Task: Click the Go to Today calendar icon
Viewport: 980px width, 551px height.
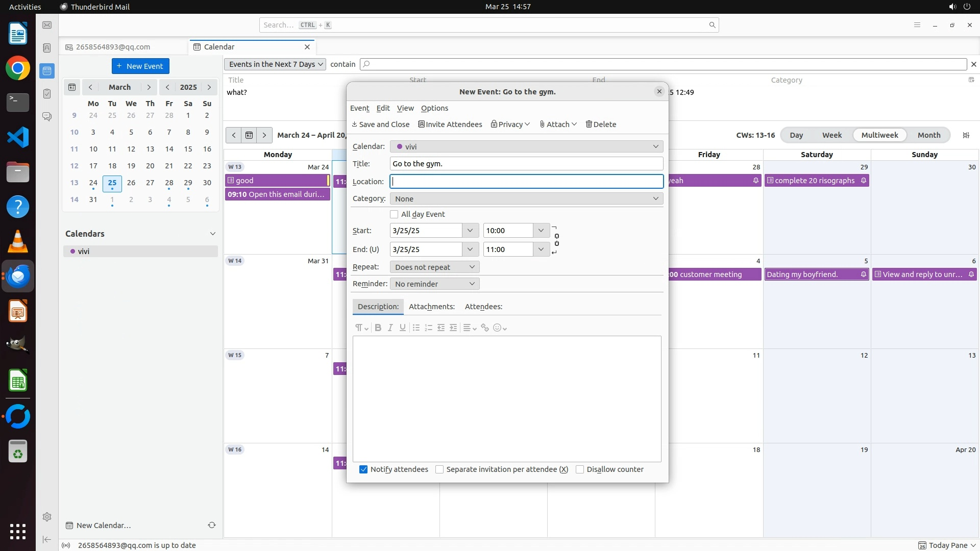Action: (x=249, y=135)
